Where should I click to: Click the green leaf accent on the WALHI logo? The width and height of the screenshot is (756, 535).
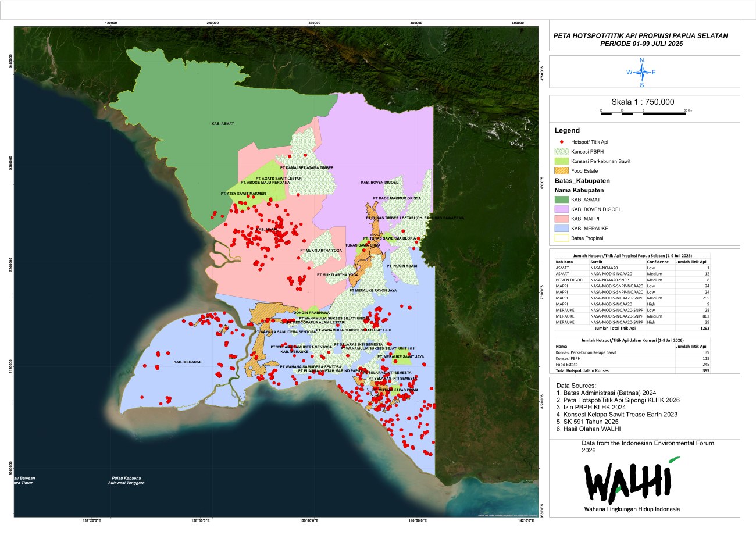pos(673,459)
